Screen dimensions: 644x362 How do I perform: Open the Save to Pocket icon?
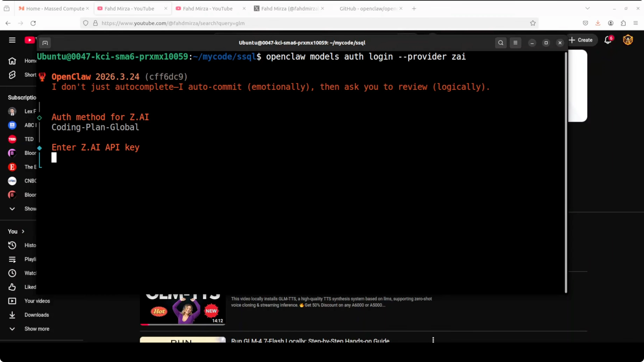coord(585,23)
